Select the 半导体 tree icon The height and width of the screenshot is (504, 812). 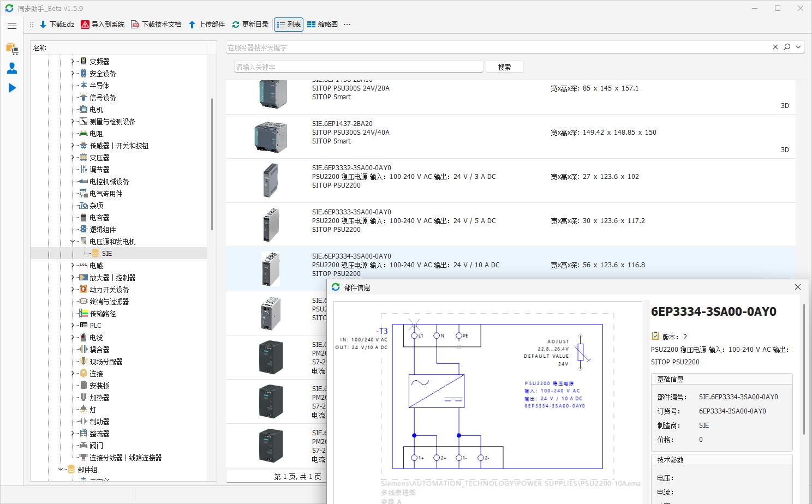point(83,86)
